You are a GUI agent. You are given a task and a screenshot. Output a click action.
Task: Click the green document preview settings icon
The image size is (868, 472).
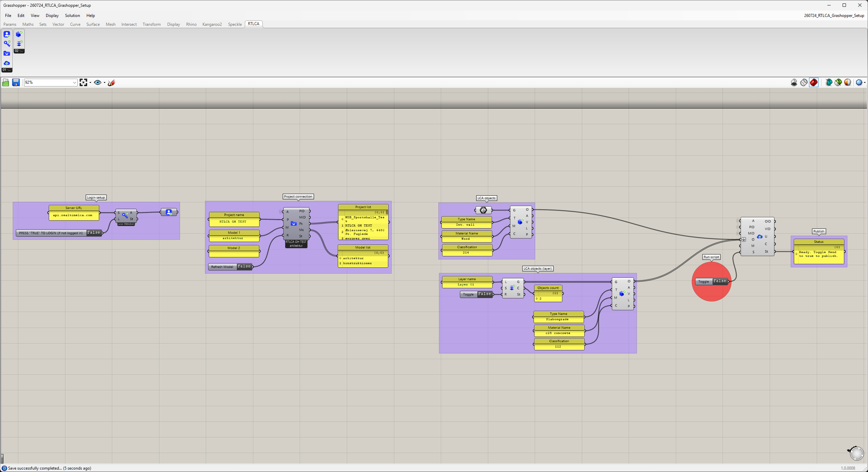838,82
